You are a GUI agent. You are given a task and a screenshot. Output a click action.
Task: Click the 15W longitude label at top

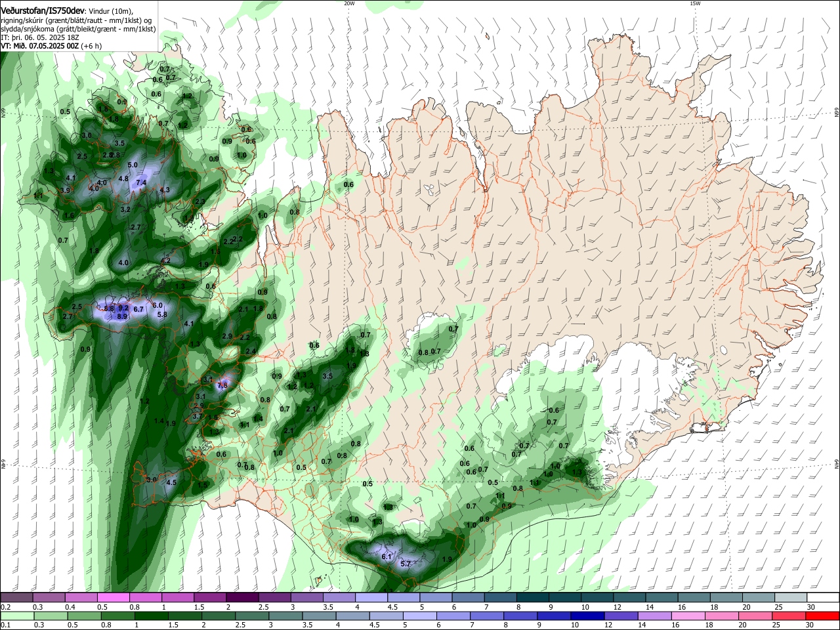695,3
